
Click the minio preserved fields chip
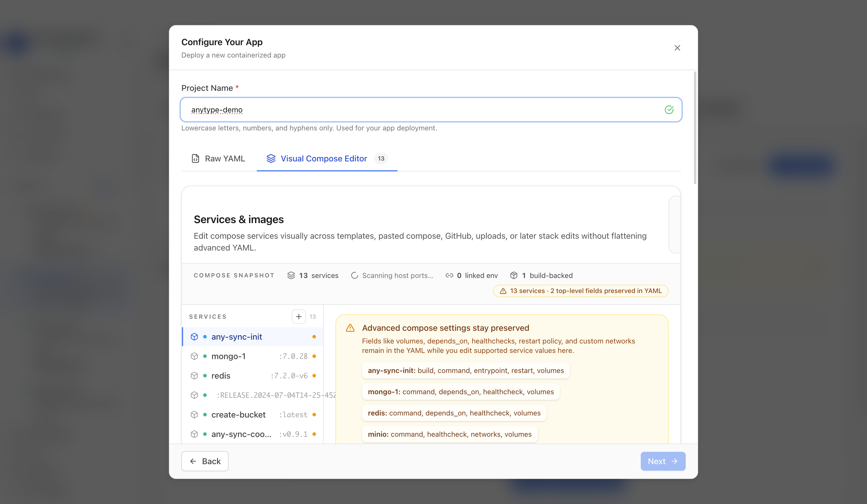point(450,434)
